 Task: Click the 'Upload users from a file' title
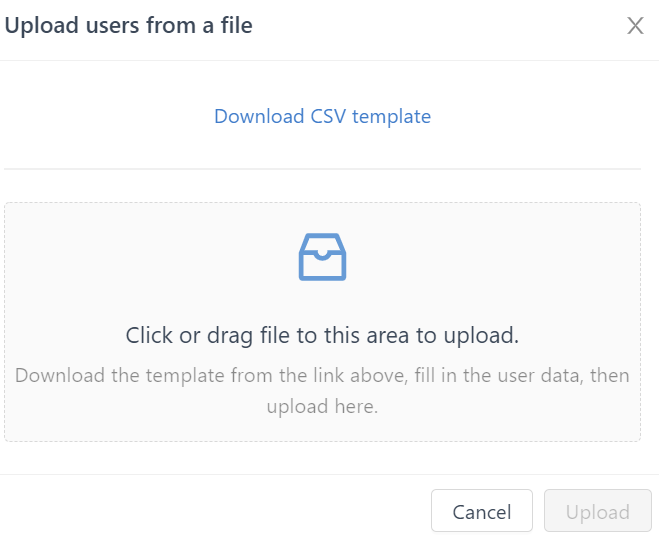(x=129, y=26)
